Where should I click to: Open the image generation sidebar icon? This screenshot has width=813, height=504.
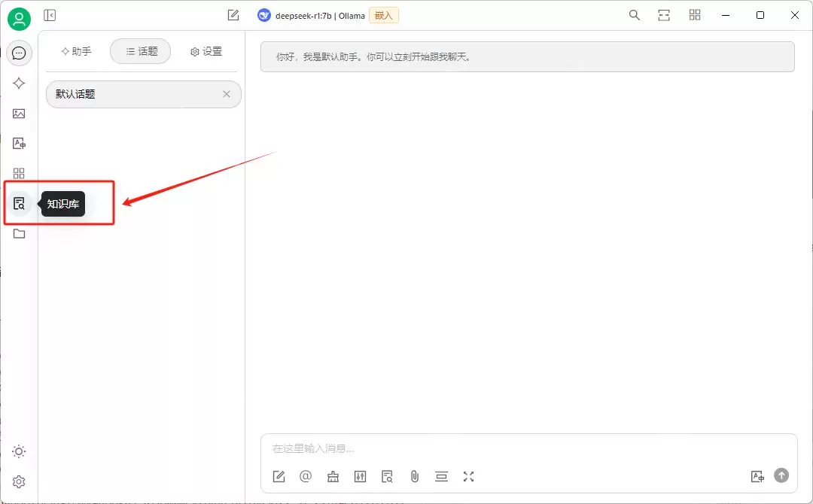click(19, 114)
